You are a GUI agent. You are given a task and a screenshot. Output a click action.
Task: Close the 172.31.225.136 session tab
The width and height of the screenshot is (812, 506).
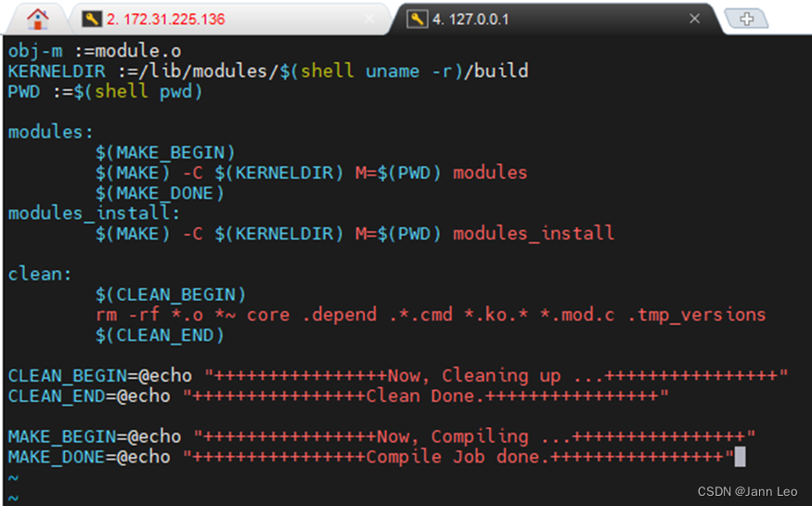(x=369, y=19)
